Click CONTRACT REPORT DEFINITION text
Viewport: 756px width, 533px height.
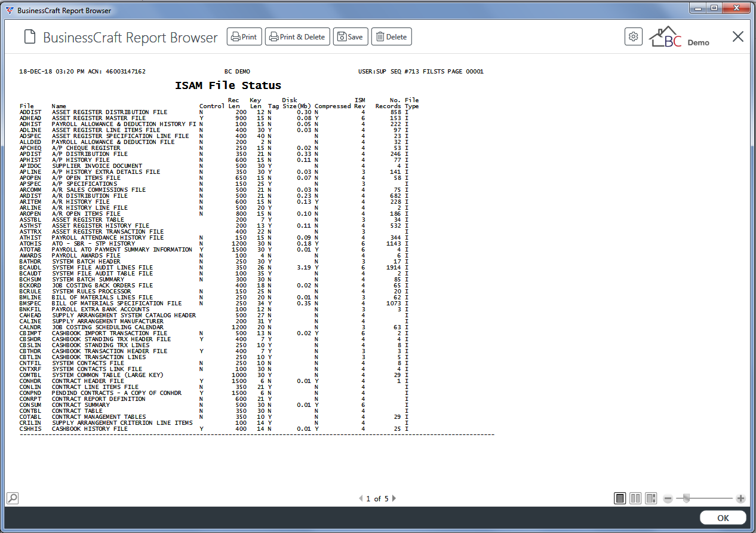click(99, 399)
